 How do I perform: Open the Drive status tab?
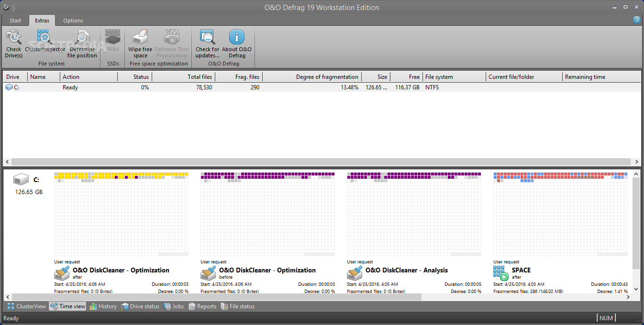(140, 306)
